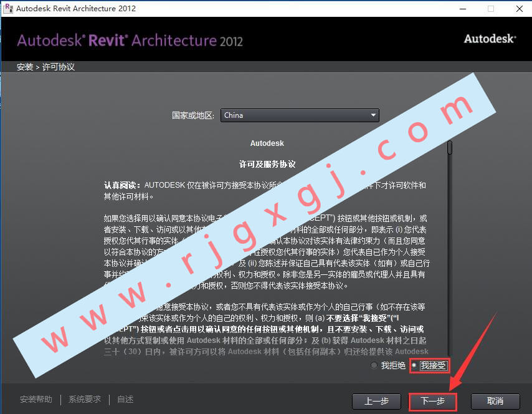Screen dimensions: 532x414
Task: Click the 安装 breadcrumb text
Action: click(25, 67)
